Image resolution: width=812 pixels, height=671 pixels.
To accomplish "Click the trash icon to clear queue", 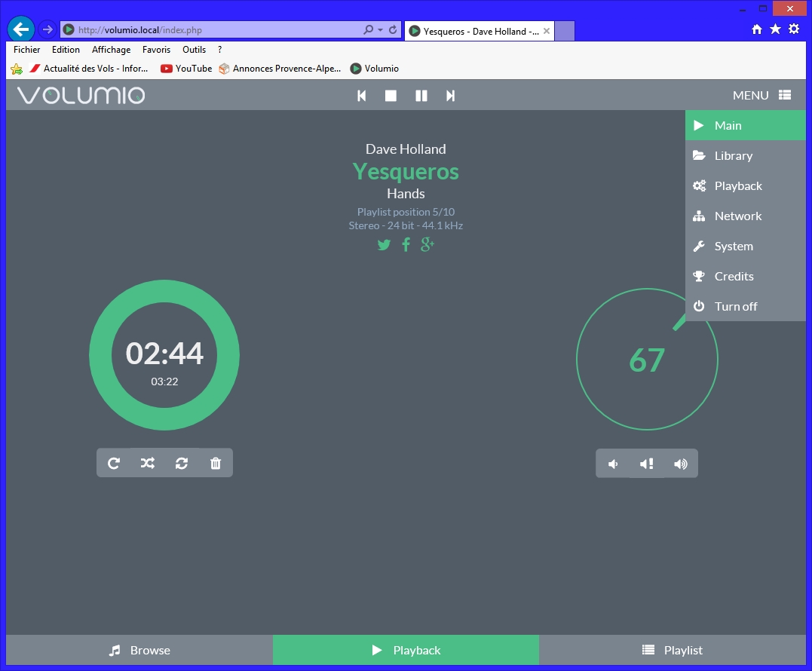I will tap(216, 463).
